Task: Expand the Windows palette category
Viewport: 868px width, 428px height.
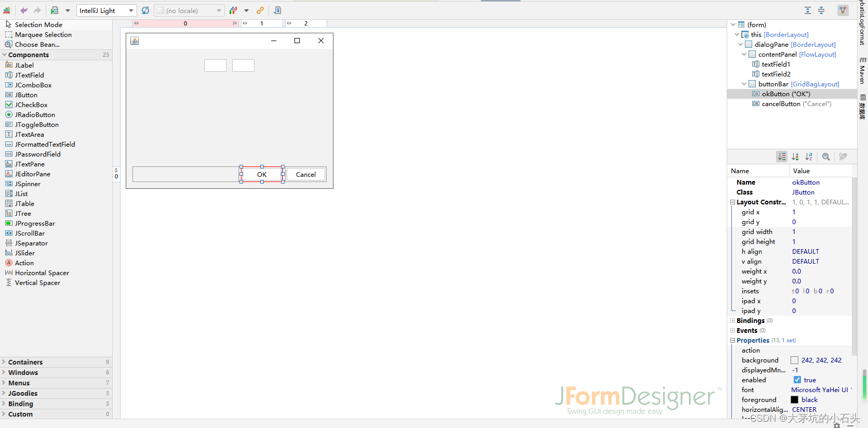Action: [x=4, y=372]
